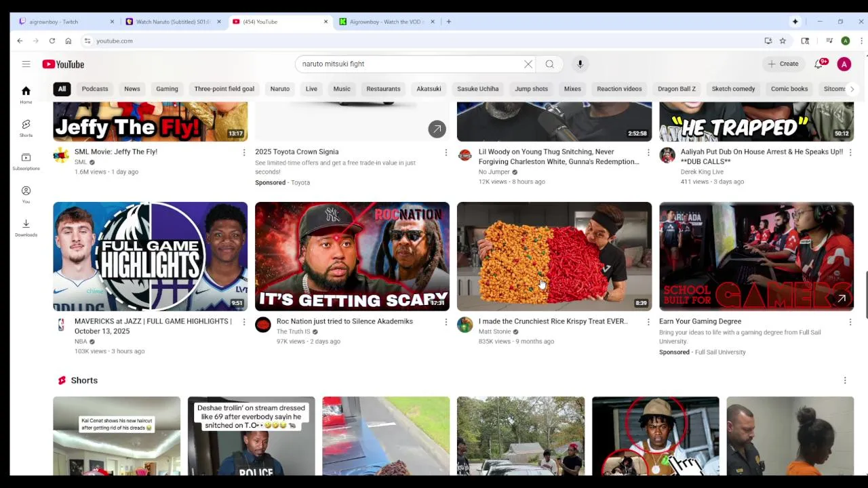Open Derek King Live channel link

point(702,172)
